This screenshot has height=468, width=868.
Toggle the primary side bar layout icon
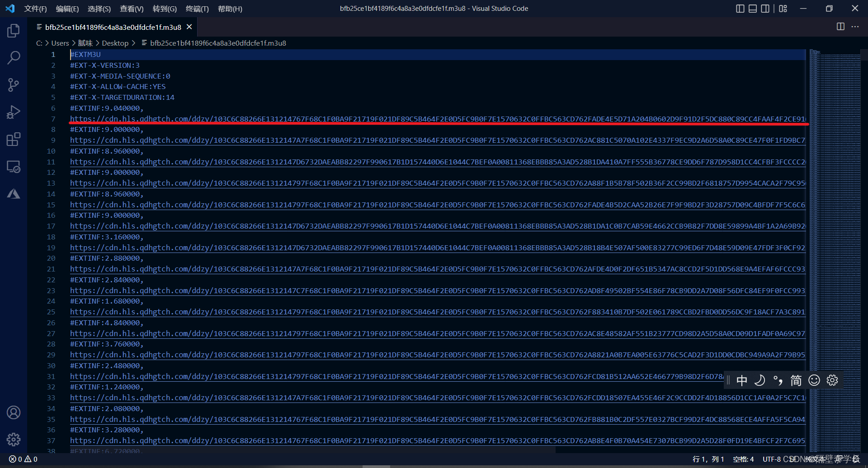tap(740, 9)
